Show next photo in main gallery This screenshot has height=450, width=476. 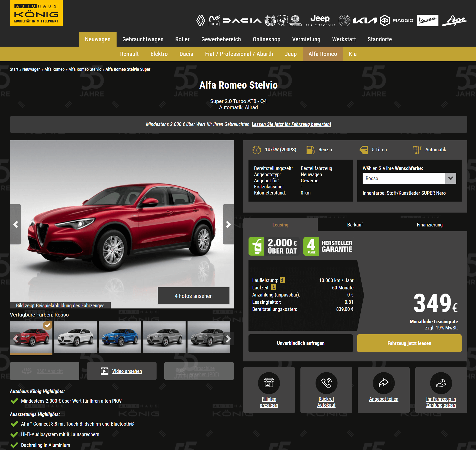click(228, 224)
